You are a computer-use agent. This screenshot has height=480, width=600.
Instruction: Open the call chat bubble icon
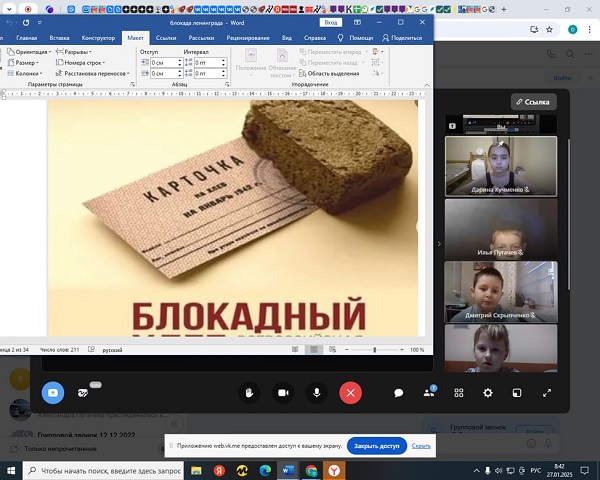pyautogui.click(x=399, y=393)
